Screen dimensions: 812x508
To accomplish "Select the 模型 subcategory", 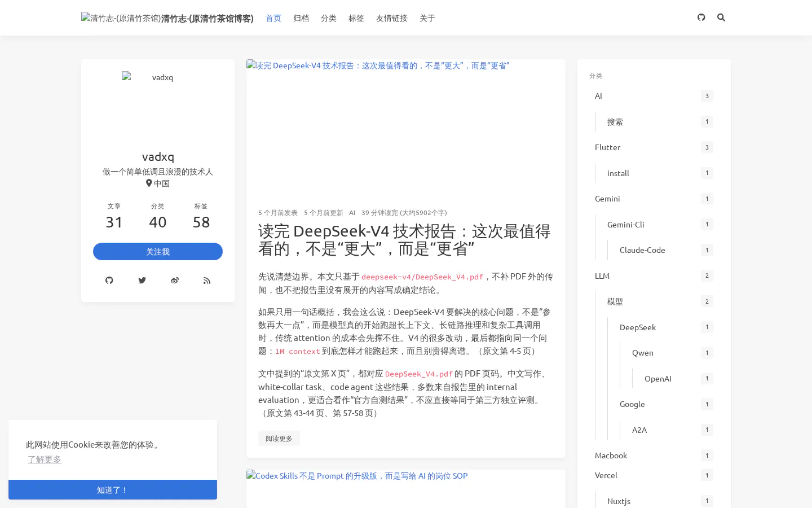I will click(x=660, y=301).
